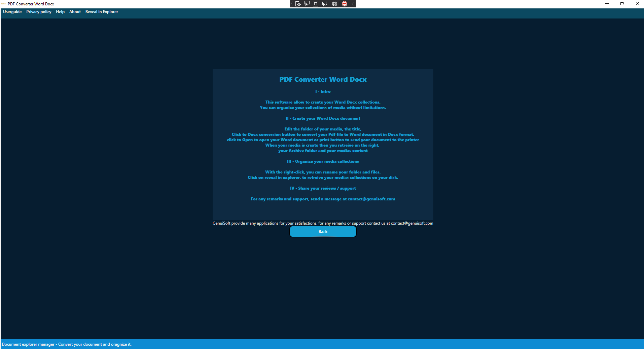Viewport: 644px width, 349px height.
Task: Grab the dotted handle of the debug toolbar
Action: click(292, 4)
